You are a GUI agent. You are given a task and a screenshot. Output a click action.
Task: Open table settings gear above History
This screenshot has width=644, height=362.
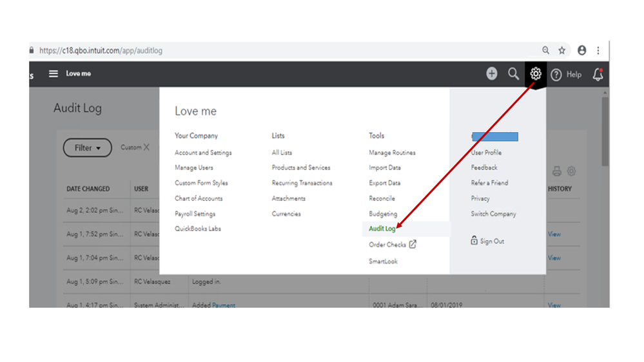[571, 171]
